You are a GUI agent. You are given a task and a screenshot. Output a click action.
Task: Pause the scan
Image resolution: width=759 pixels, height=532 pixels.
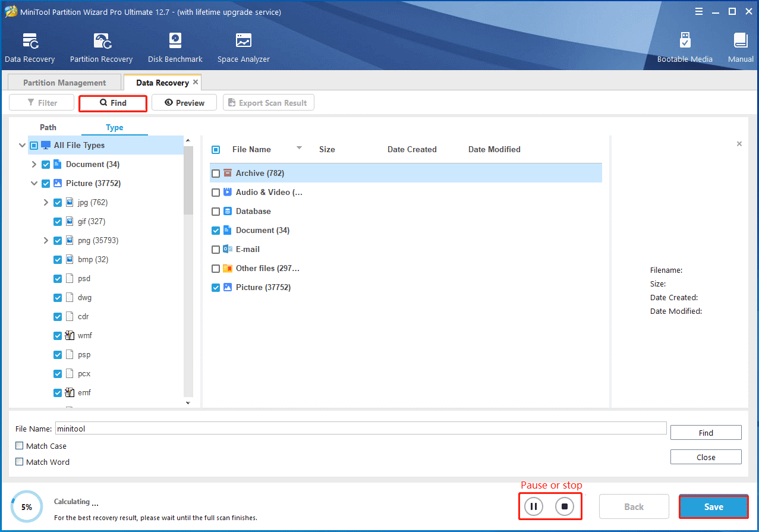534,506
